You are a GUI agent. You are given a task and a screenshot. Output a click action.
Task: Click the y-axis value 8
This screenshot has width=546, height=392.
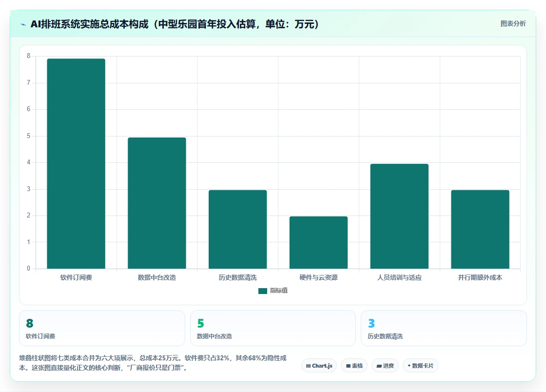[x=29, y=56]
